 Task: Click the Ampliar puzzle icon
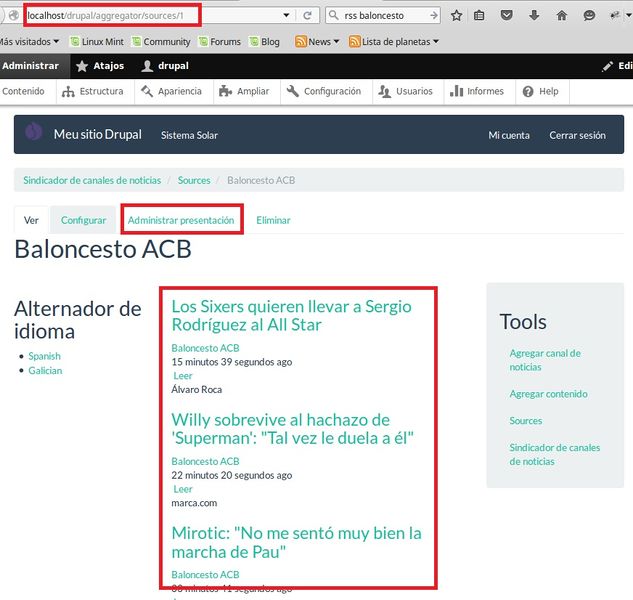(225, 91)
